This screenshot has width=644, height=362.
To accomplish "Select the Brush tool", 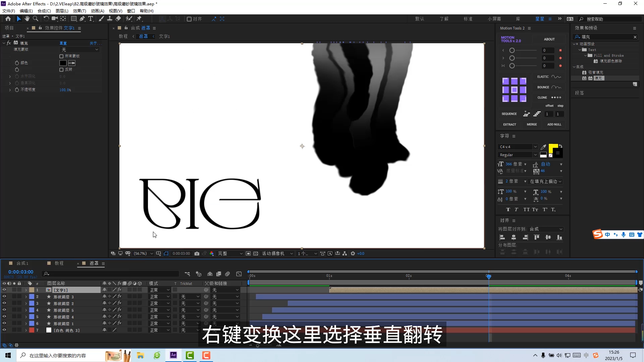I will pyautogui.click(x=101, y=19).
